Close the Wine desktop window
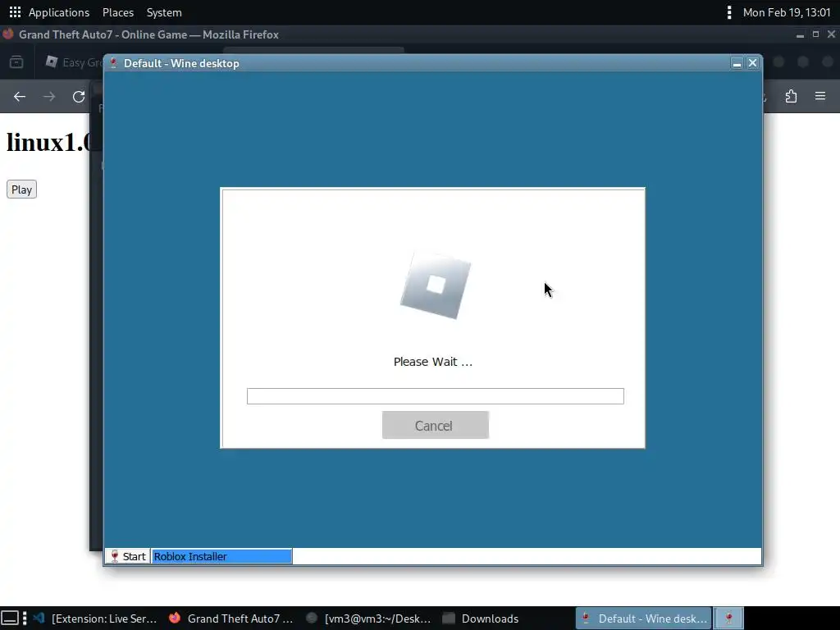Screen dimensions: 840x630 click(x=753, y=63)
